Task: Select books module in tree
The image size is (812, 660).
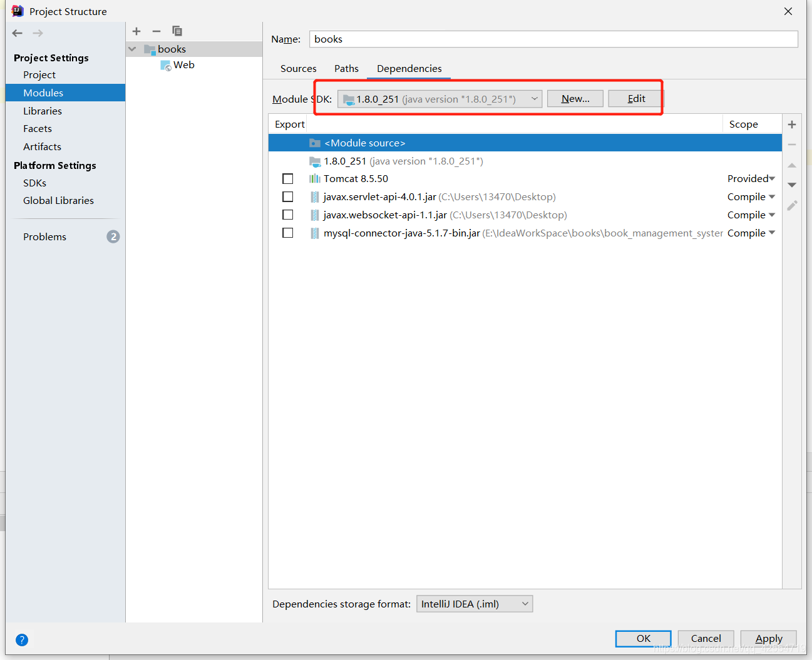Action: (x=194, y=49)
